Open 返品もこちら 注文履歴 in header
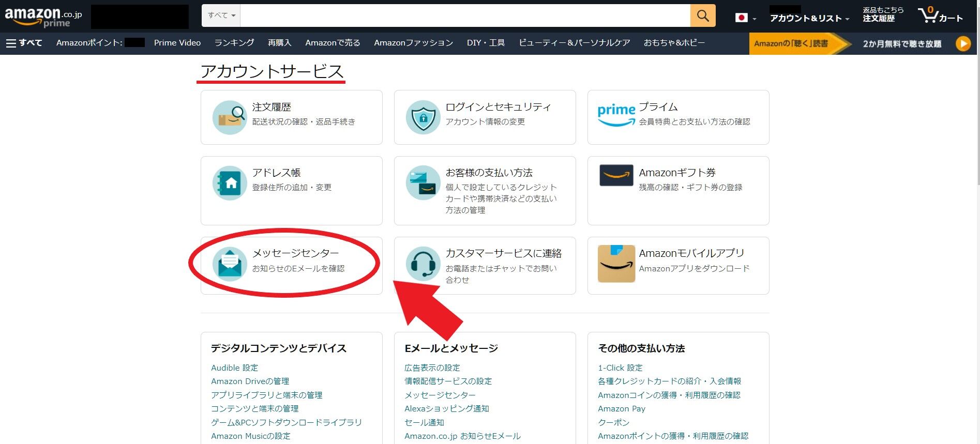This screenshot has width=980, height=444. tap(883, 14)
